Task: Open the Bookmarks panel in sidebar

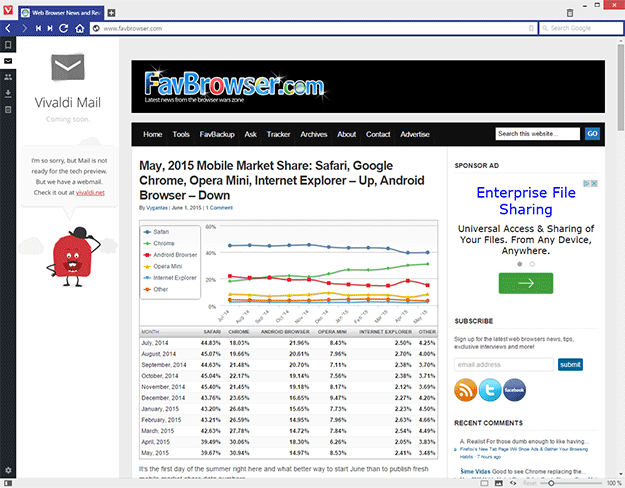Action: 8,45
